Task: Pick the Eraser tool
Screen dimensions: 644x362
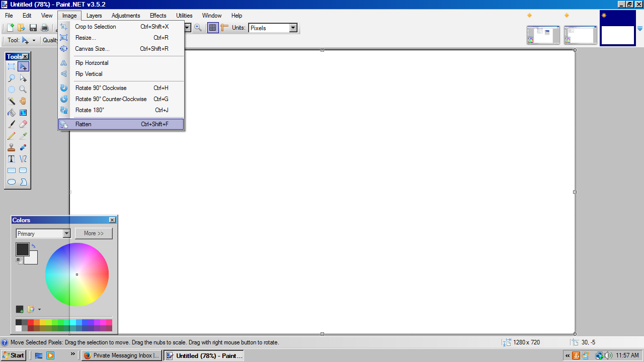Action: coord(23,124)
